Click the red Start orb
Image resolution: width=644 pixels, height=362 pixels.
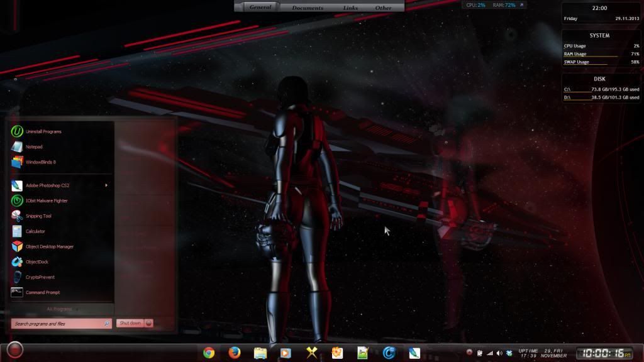point(15,350)
